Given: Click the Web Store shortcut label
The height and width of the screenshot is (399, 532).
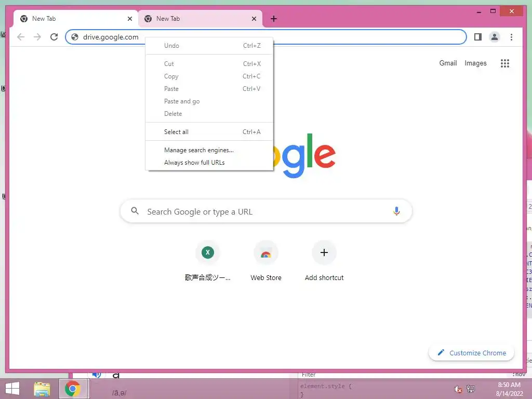Looking at the screenshot, I should 266,277.
